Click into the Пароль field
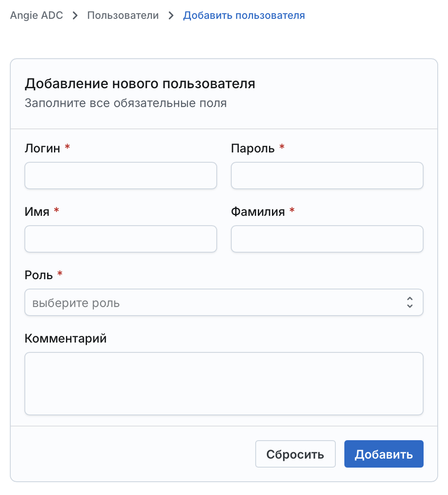Viewport: 448px width, 495px height. (327, 176)
